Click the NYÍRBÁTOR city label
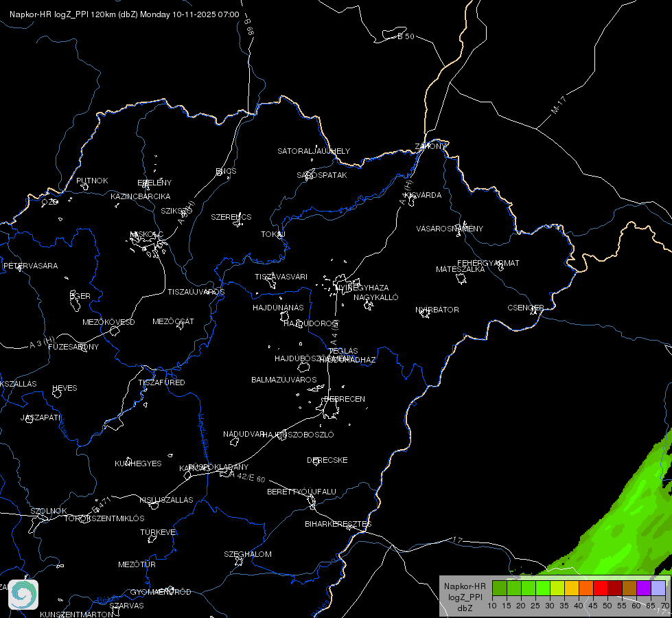672x618 pixels. (x=437, y=310)
